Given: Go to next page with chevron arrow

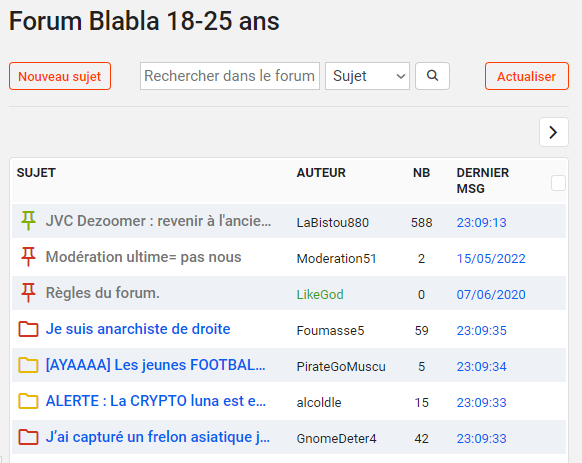Looking at the screenshot, I should click(x=554, y=132).
